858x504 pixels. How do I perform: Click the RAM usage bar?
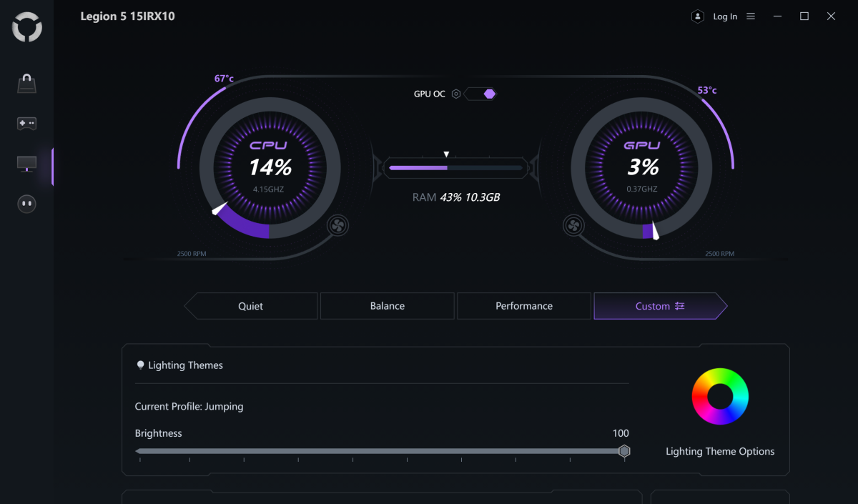[455, 168]
